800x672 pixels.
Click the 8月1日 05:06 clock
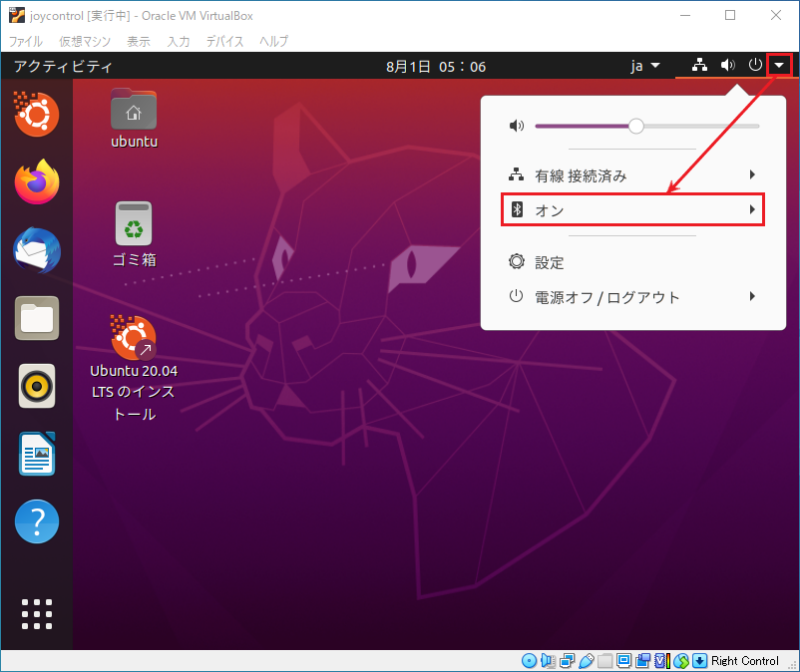(x=436, y=66)
